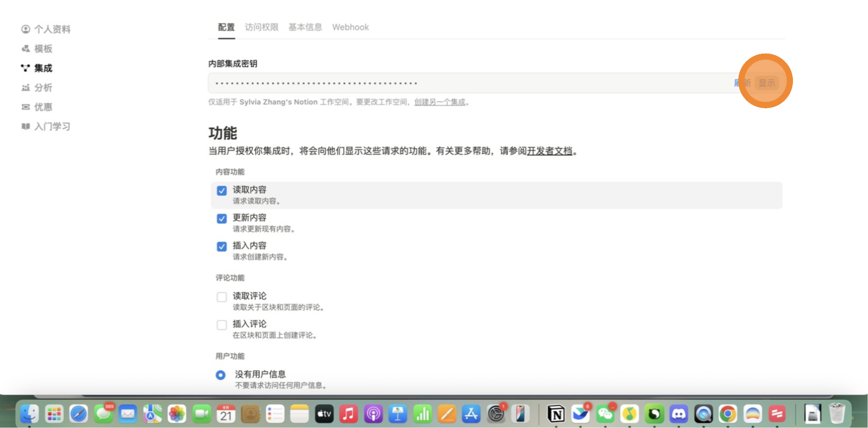Image resolution: width=868 pixels, height=428 pixels.
Task: Click the 内部集成密钥 secret field
Action: [452, 83]
